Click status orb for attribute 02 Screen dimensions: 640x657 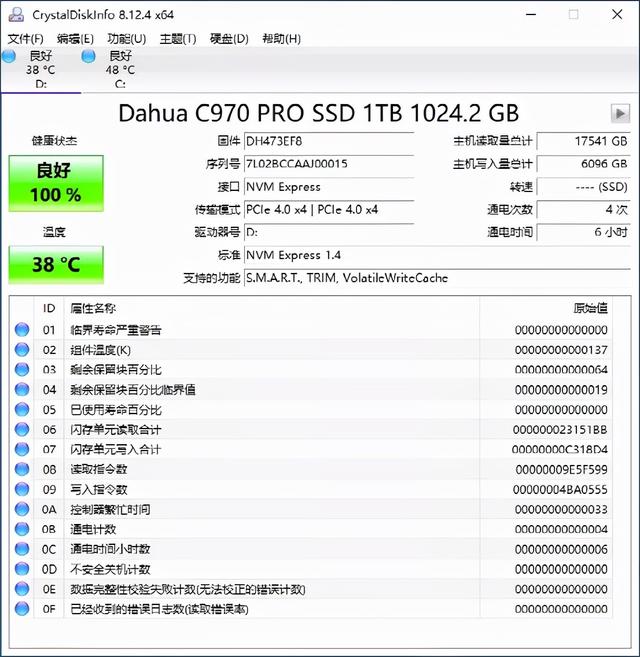(x=22, y=349)
